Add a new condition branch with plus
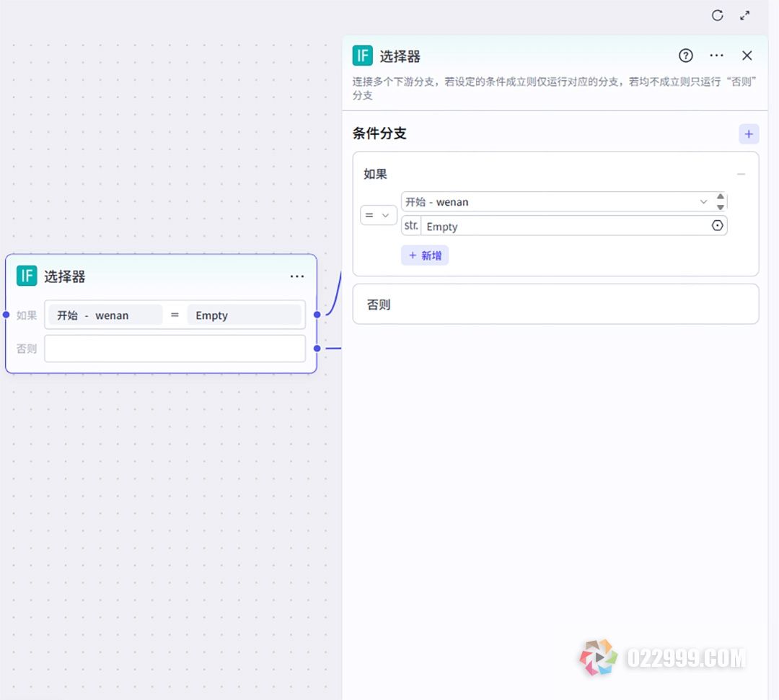 coord(749,134)
